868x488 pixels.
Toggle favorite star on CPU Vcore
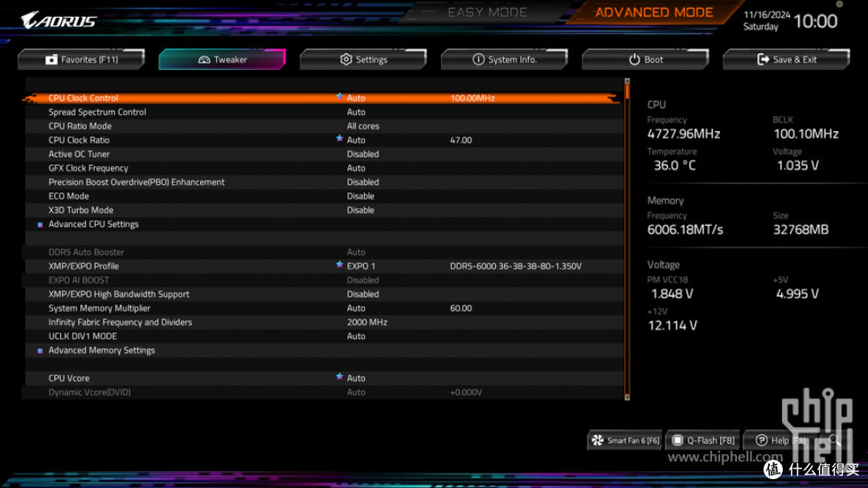[x=339, y=377]
